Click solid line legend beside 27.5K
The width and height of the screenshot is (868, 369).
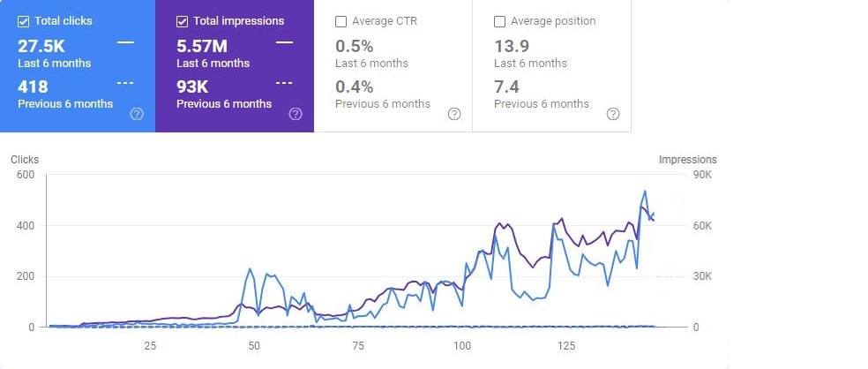(125, 41)
